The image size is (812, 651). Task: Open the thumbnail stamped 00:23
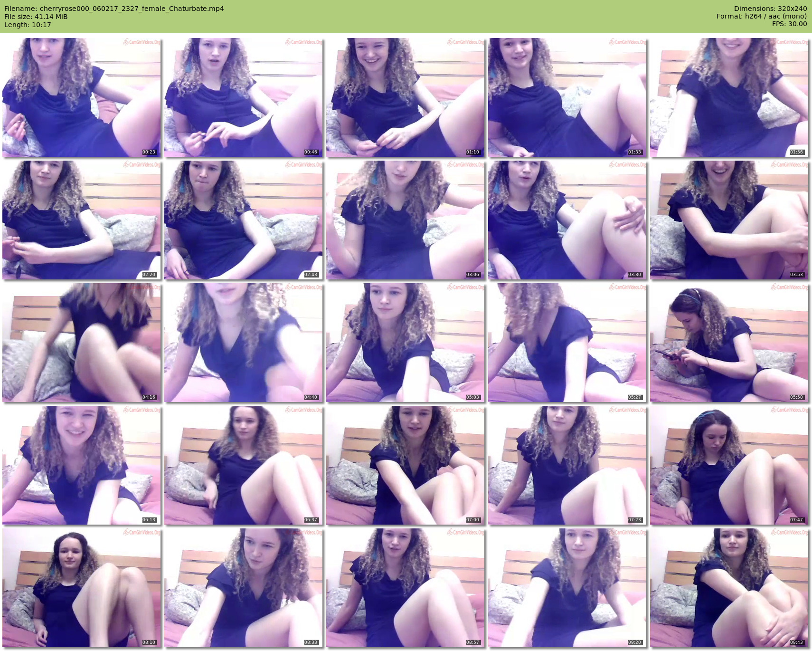[81, 97]
